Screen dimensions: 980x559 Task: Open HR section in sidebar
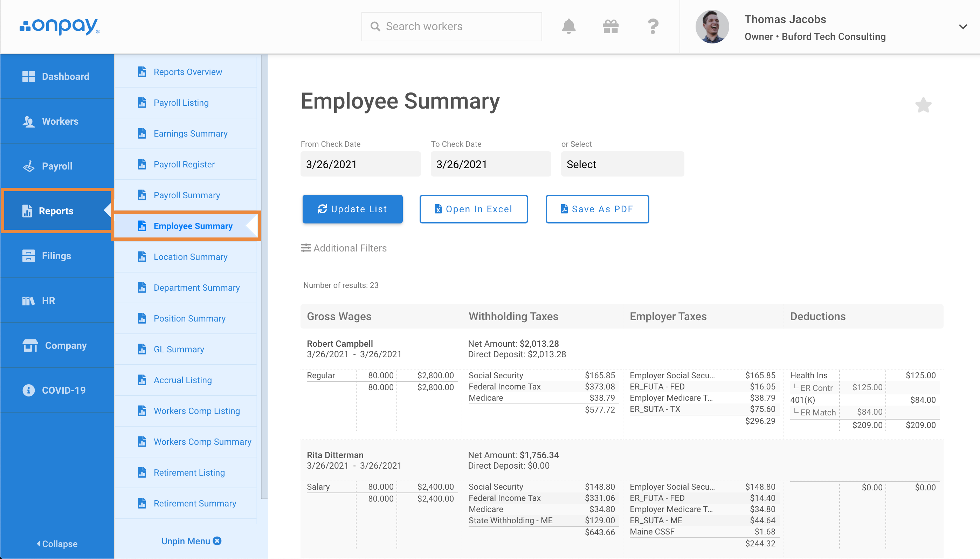57,301
